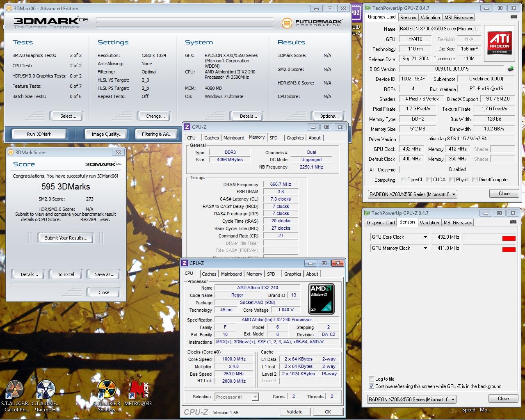Enable Log to file checkbox
The image size is (525, 420).
pyautogui.click(x=371, y=379)
